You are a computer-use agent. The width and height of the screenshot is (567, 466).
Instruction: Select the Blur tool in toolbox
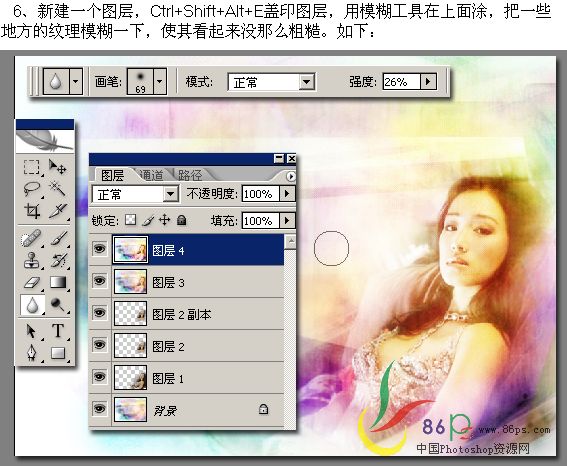(x=33, y=305)
